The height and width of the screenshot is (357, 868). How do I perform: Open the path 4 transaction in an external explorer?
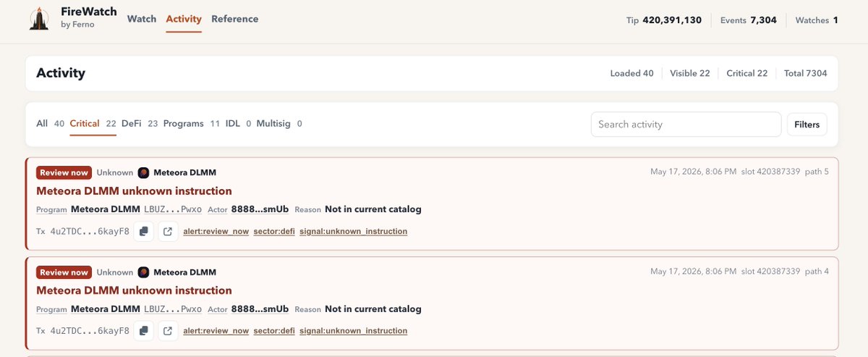point(168,331)
